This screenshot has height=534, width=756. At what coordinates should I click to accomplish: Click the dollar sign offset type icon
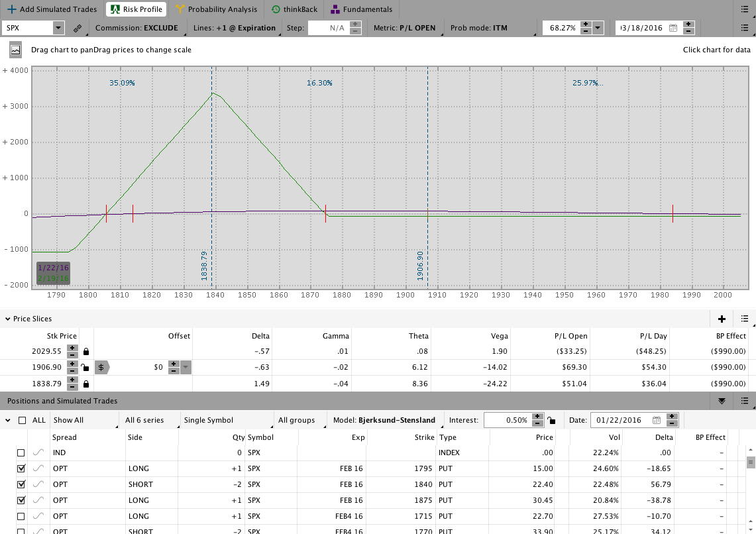[102, 367]
